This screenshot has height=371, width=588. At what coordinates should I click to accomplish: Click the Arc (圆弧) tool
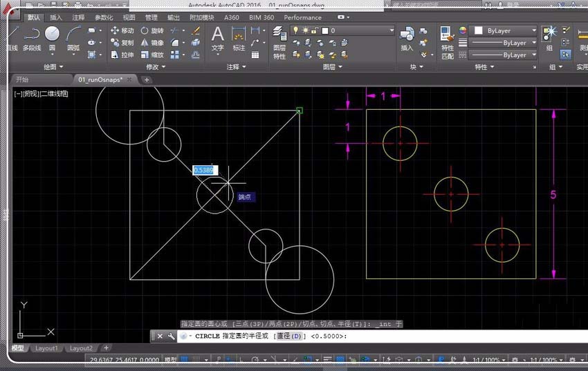[x=74, y=37]
